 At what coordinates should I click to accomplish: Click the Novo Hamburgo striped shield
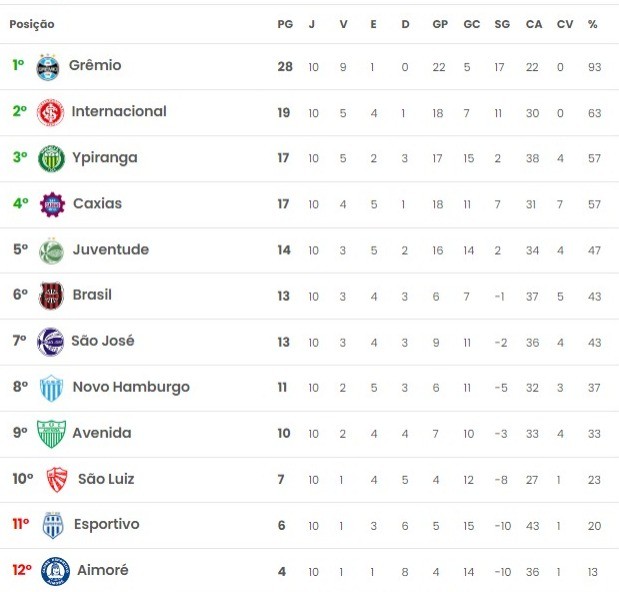tap(51, 388)
